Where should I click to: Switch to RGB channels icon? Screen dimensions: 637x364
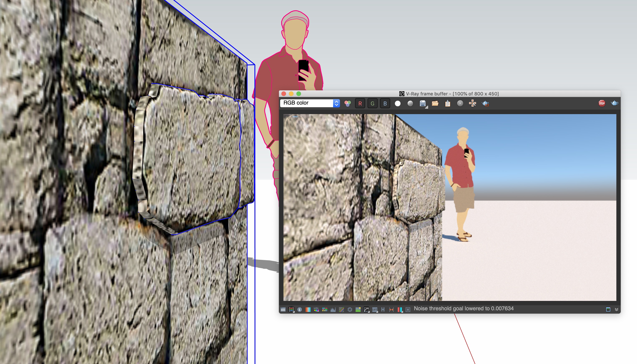347,103
